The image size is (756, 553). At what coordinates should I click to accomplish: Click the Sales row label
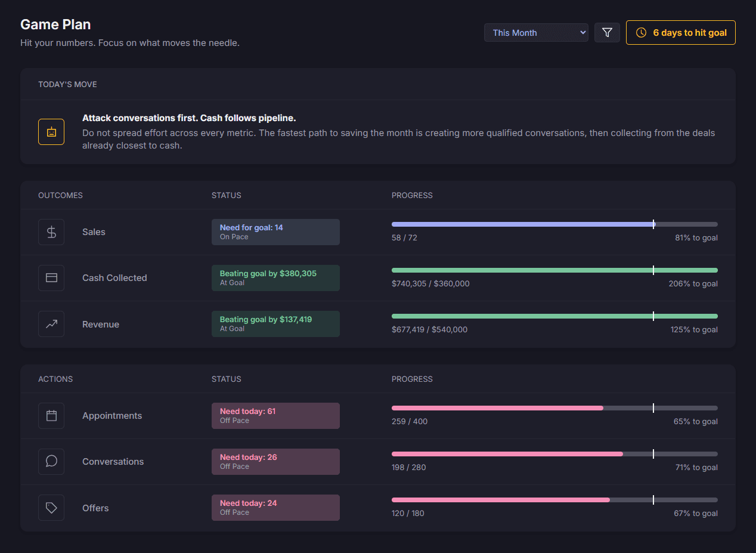coord(94,232)
